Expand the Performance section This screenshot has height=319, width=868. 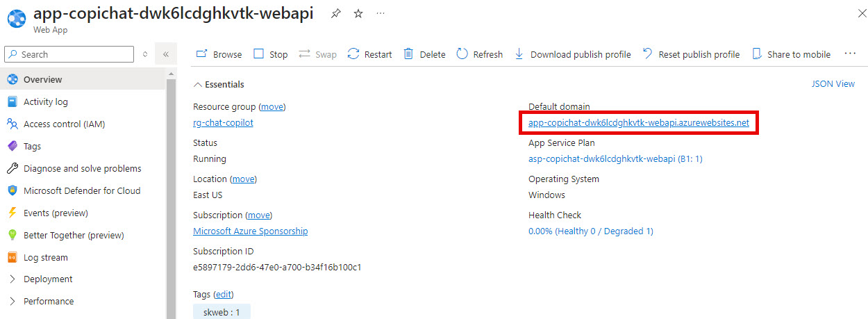click(83, 301)
